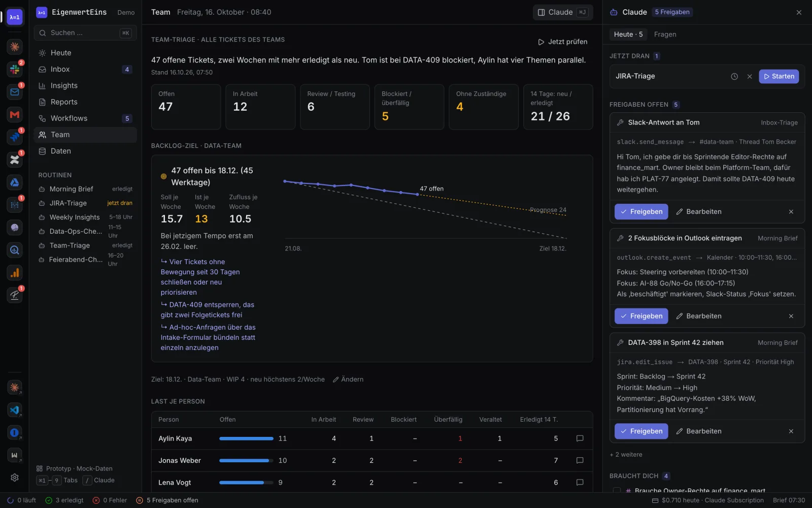812x508 pixels.
Task: Open comment icon in Jonas Weber row
Action: pyautogui.click(x=580, y=460)
